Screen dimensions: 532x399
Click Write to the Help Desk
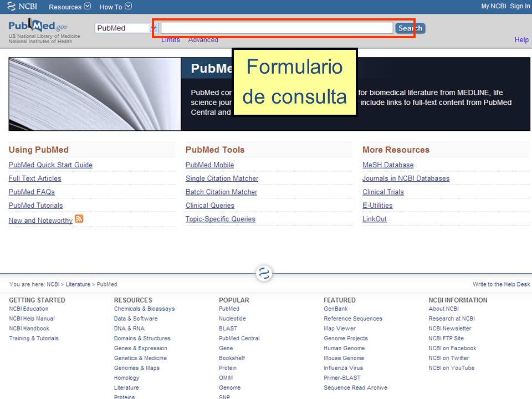point(501,284)
